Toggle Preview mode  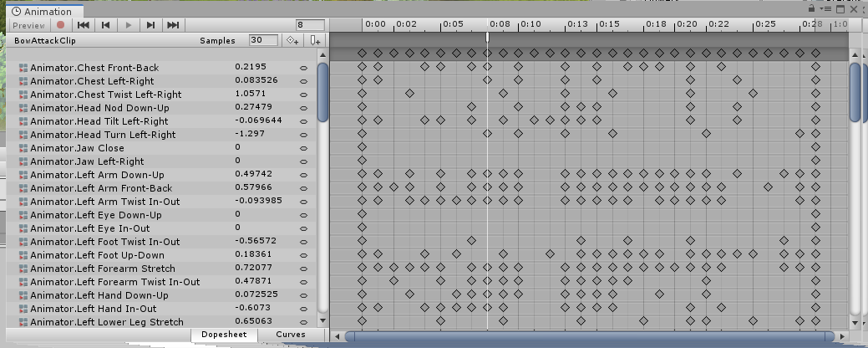(28, 25)
